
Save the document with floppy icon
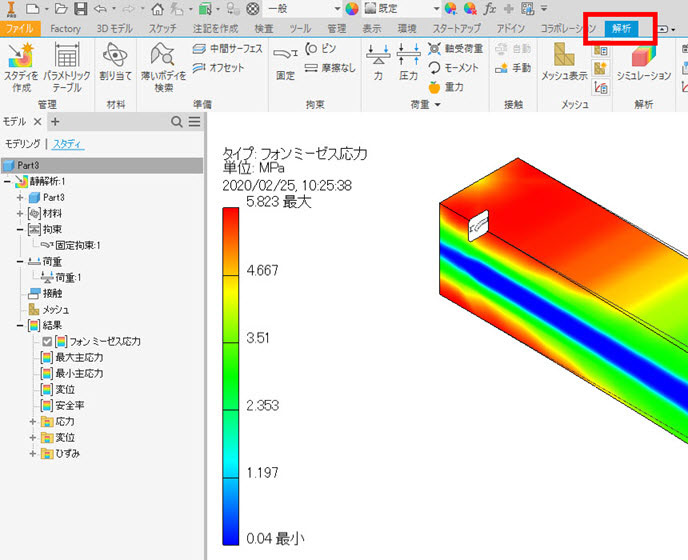coord(80,8)
